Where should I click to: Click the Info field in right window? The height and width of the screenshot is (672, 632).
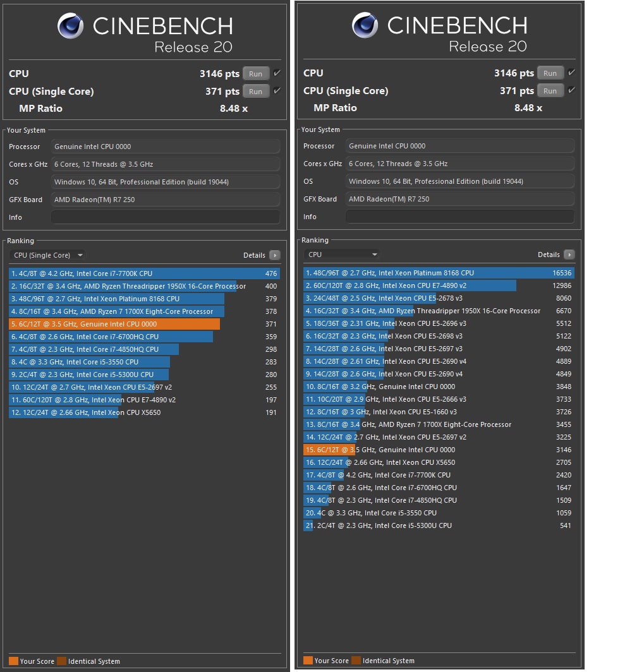click(x=460, y=217)
